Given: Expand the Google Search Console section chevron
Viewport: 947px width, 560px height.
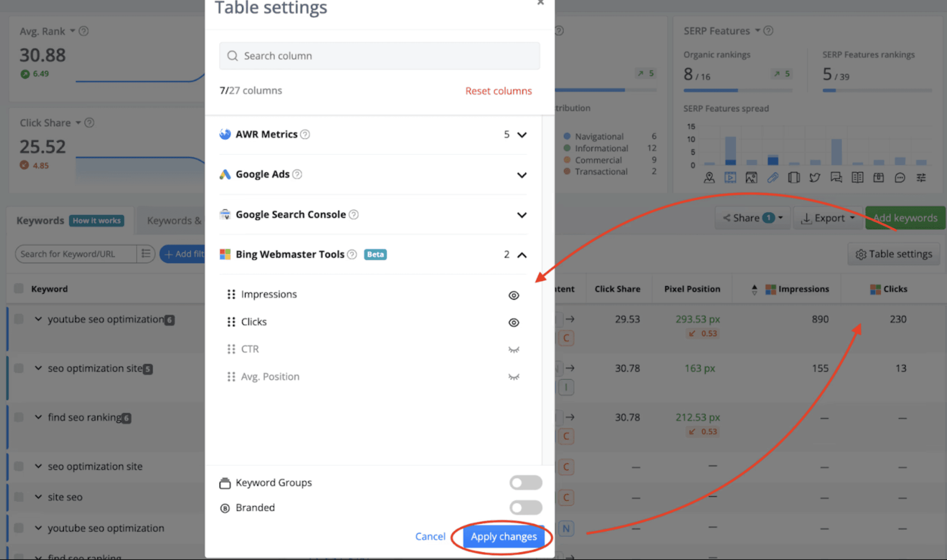Looking at the screenshot, I should tap(522, 215).
